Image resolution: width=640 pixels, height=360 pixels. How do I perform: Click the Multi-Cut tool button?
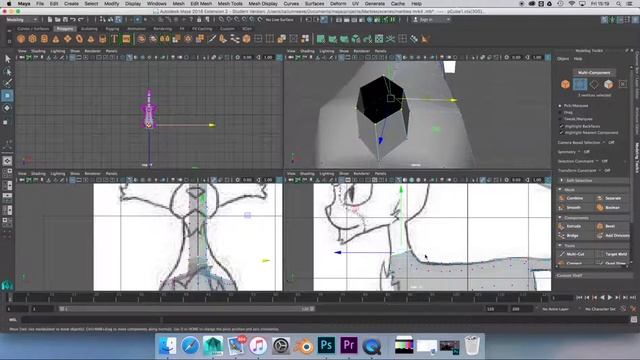(575, 254)
